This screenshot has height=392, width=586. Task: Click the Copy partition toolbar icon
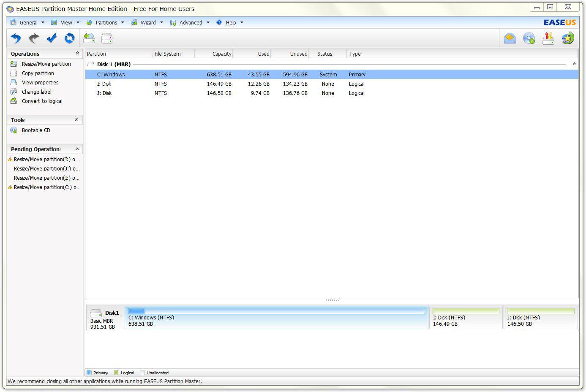pos(107,38)
